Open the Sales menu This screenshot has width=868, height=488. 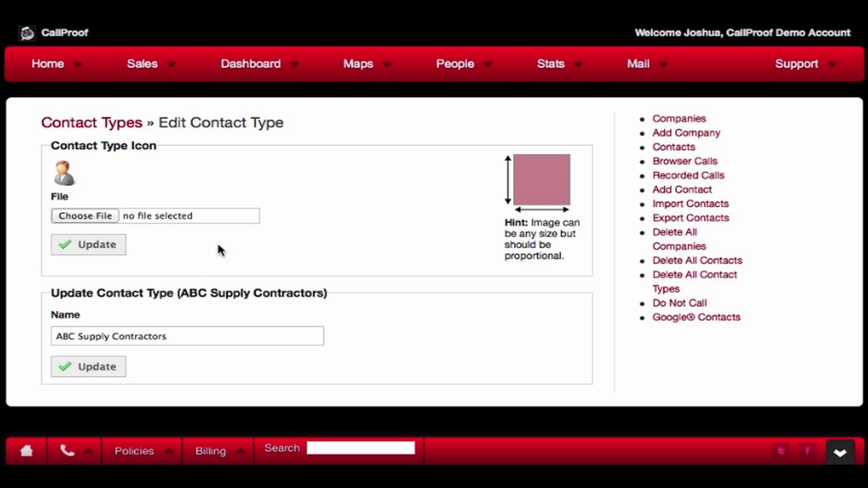[142, 64]
